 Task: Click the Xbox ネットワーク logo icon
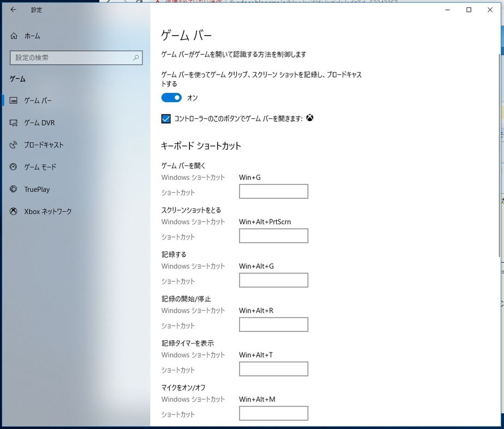coord(13,211)
